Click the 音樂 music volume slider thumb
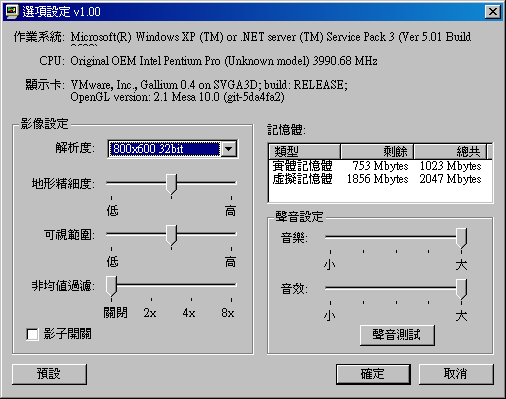 click(x=462, y=238)
